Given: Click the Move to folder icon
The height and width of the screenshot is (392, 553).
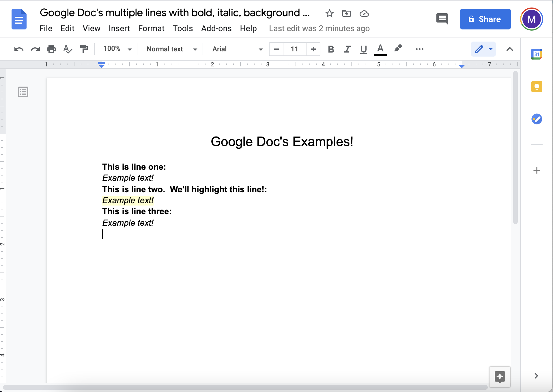Looking at the screenshot, I should pyautogui.click(x=346, y=13).
